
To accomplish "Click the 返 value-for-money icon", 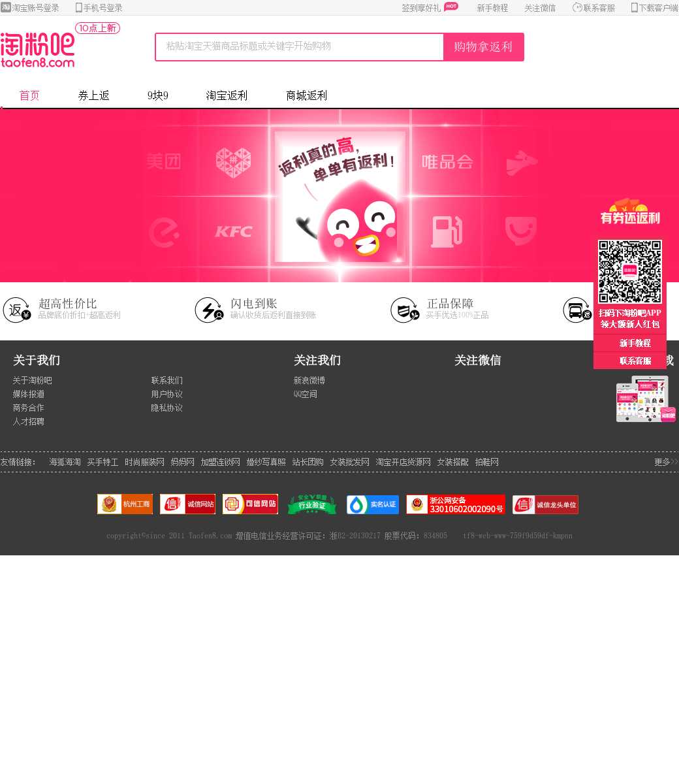I will click(x=17, y=310).
